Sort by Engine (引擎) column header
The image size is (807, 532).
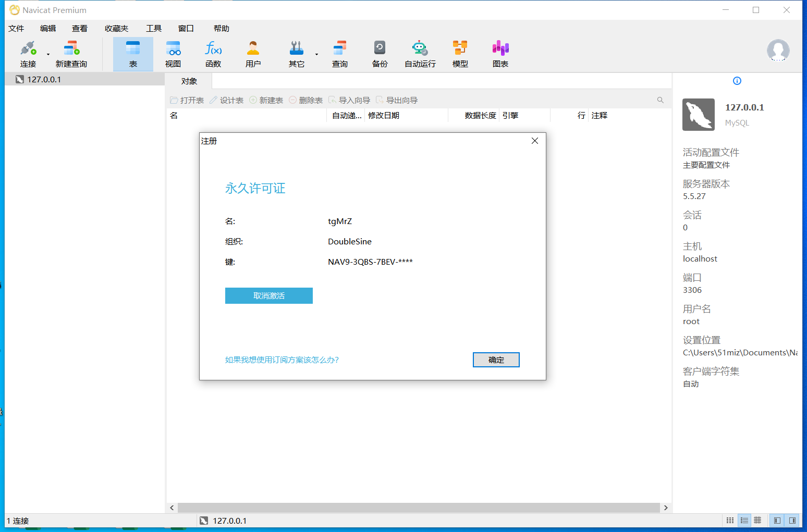click(x=524, y=115)
